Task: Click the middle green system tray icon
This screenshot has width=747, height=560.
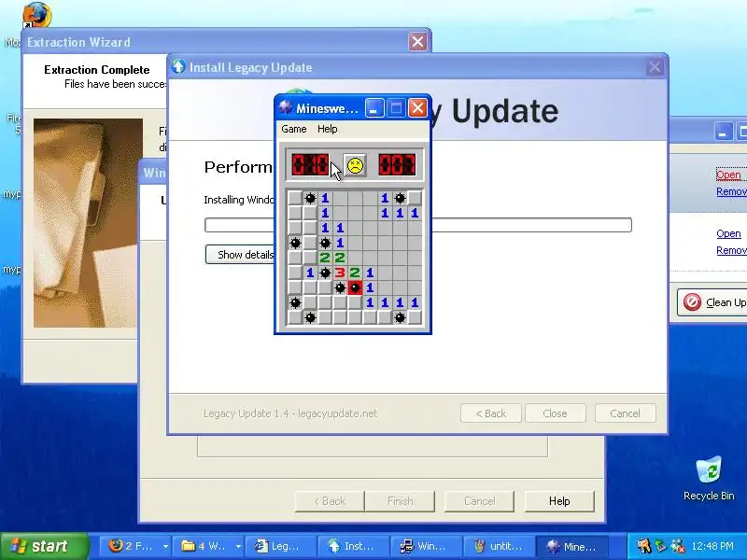Action: pos(661,546)
